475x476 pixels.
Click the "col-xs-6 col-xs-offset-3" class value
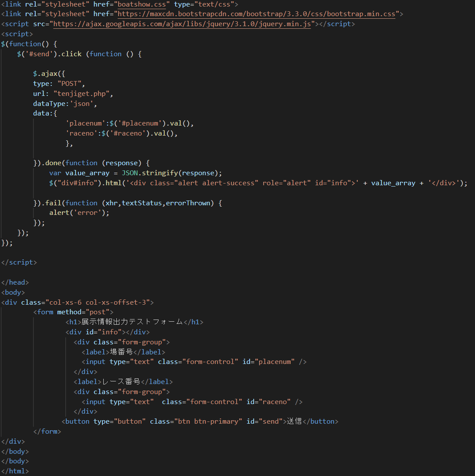99,303
